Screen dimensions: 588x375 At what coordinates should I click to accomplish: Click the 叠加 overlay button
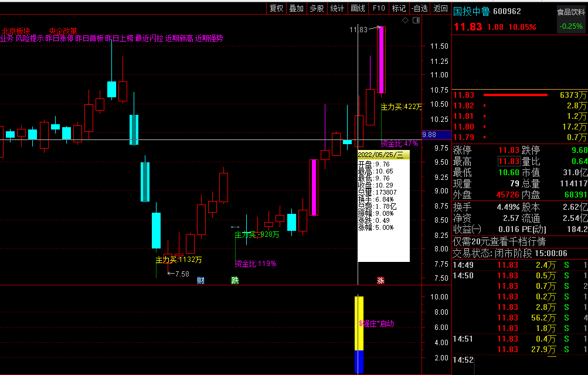pos(296,8)
